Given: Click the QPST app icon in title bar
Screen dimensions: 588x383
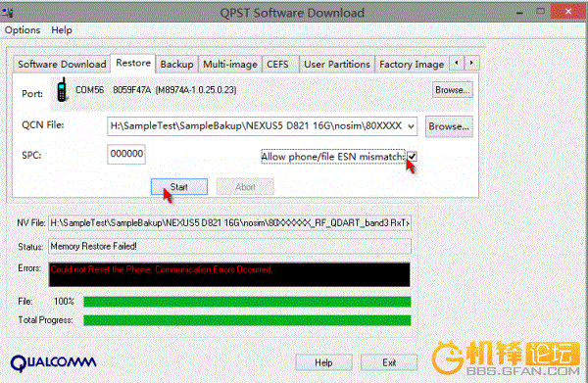Looking at the screenshot, I should (8, 13).
